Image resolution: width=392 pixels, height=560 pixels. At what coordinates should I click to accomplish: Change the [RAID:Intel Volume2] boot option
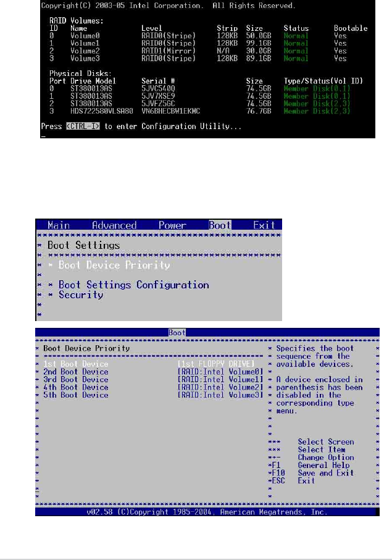point(220,388)
